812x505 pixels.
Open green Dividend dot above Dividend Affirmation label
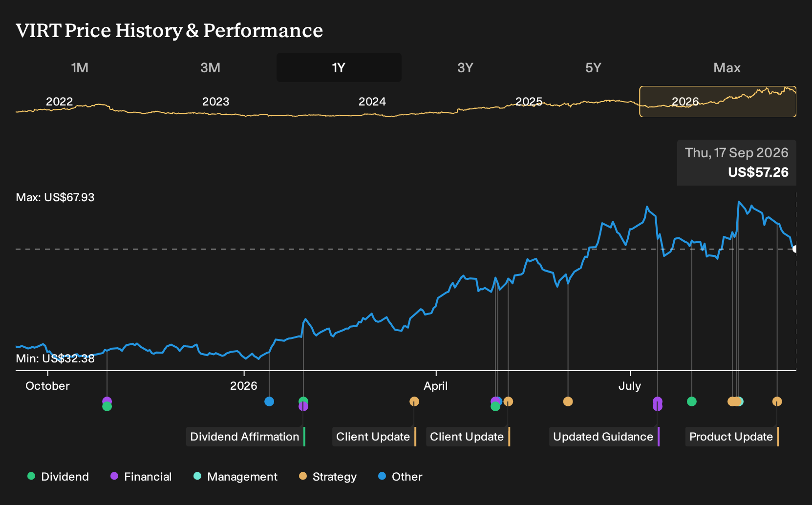(x=303, y=401)
